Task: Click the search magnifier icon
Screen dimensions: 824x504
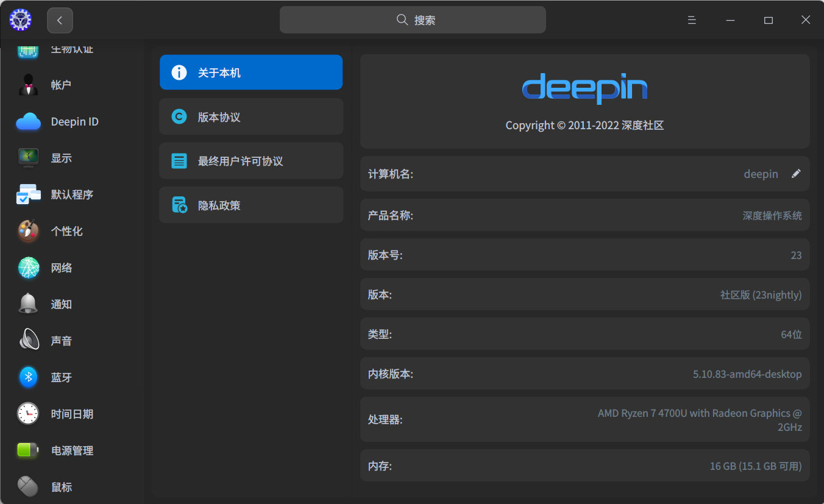Action: (x=402, y=20)
